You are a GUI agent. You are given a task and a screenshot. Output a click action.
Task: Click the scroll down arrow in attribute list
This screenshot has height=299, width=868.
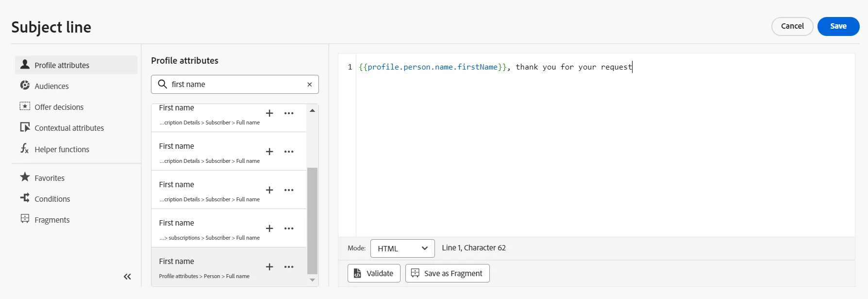tap(313, 280)
